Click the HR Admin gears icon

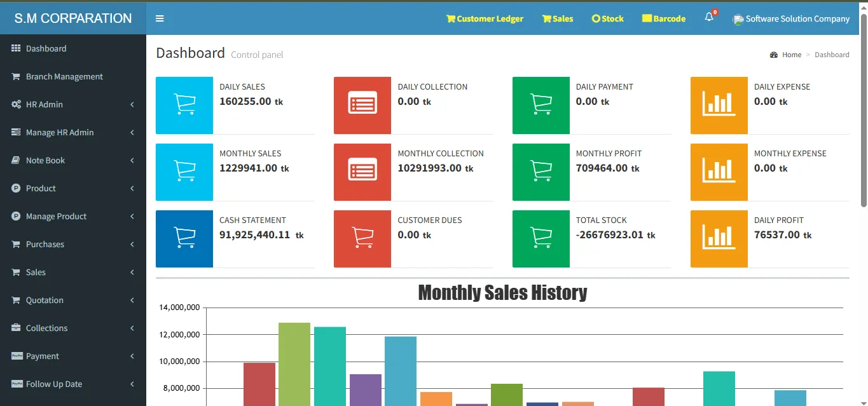tap(16, 104)
